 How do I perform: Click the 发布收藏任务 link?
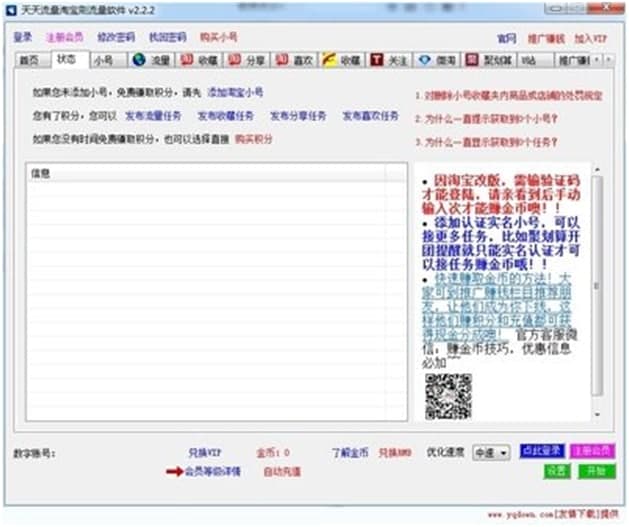pyautogui.click(x=226, y=116)
